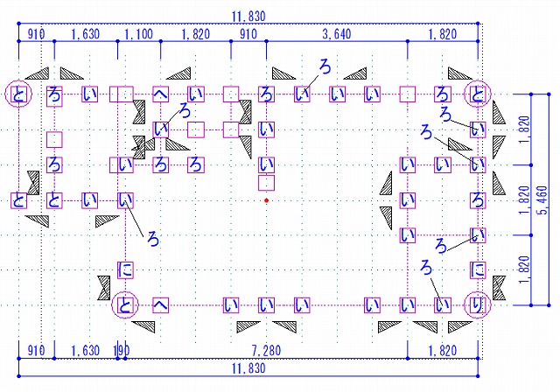Click the empty square just above red point
Viewport: 560px width, 392px height.
coord(267,183)
